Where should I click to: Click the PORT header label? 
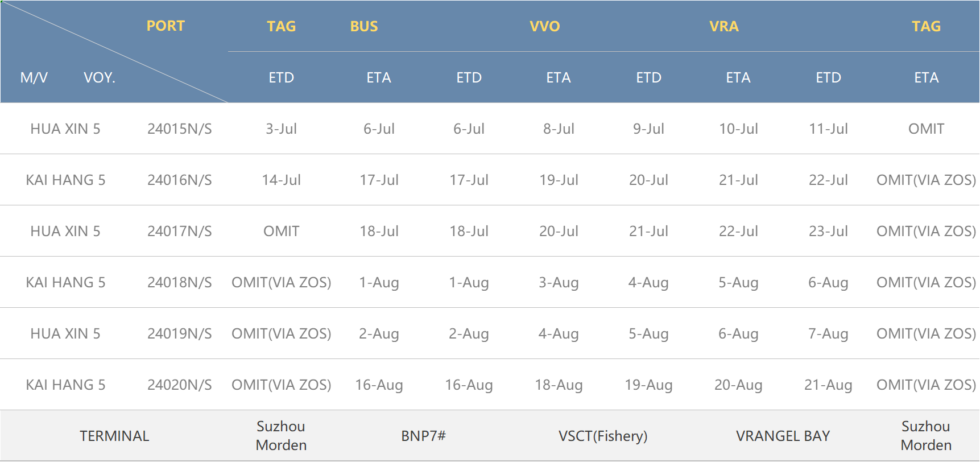tap(166, 26)
